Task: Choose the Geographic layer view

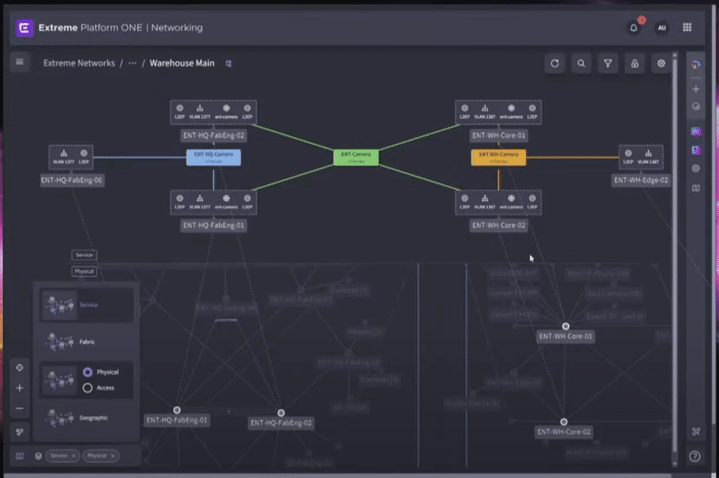Action: 87,418
